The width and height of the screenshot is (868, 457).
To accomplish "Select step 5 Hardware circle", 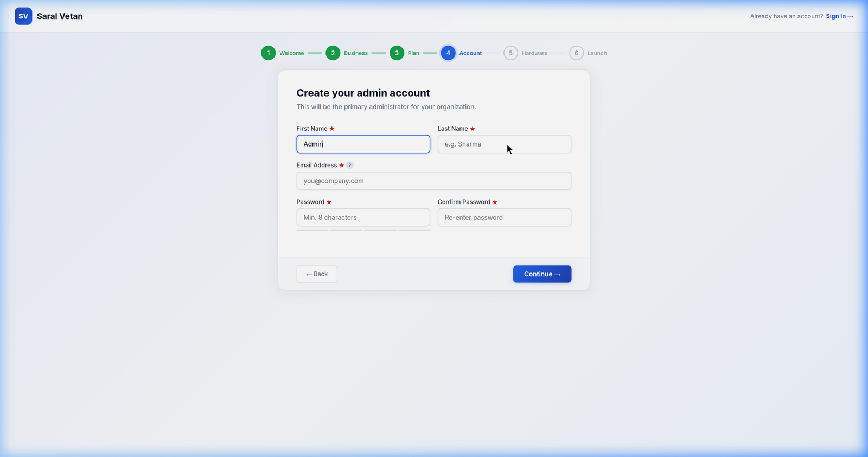I will pyautogui.click(x=510, y=53).
